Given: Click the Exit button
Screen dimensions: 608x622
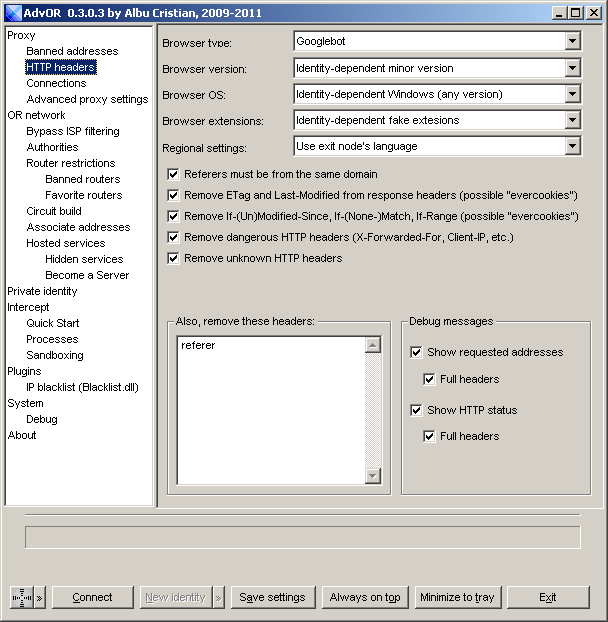Looking at the screenshot, I should [548, 597].
